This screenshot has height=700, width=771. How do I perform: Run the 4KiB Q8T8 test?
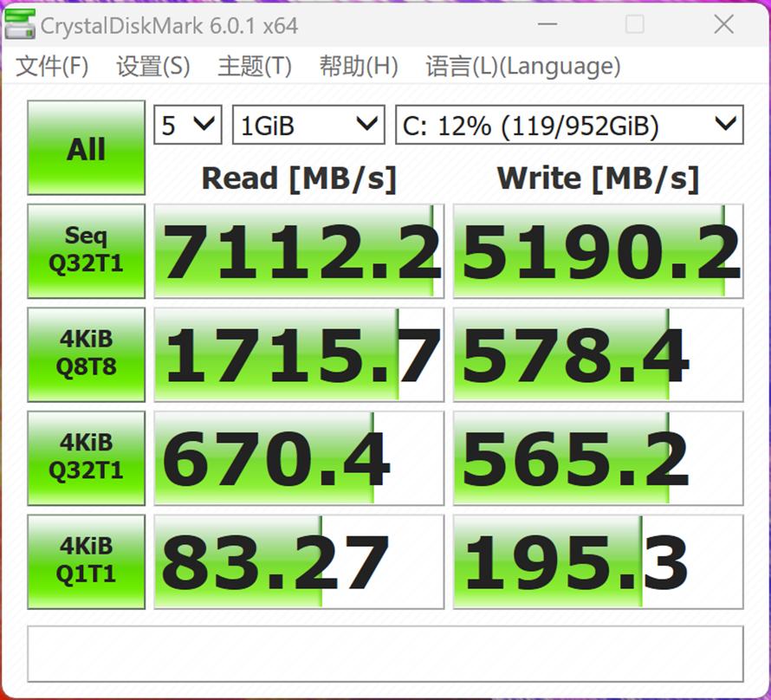tap(85, 353)
